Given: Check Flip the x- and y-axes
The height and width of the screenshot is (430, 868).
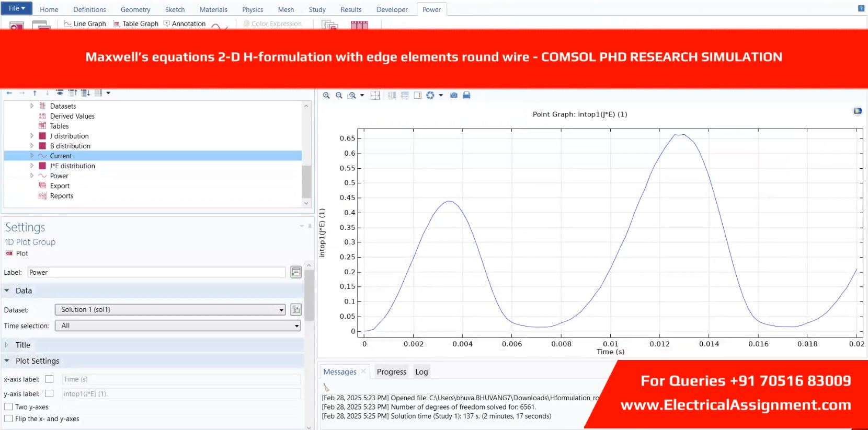Looking at the screenshot, I should tap(8, 419).
